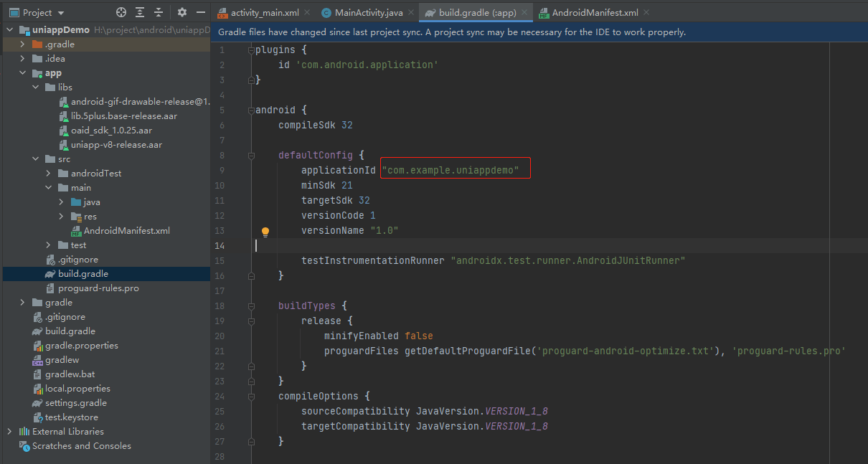Screen dimensions: 868x464
Task: Collapse the uniappDemo root node
Action: click(x=9, y=30)
